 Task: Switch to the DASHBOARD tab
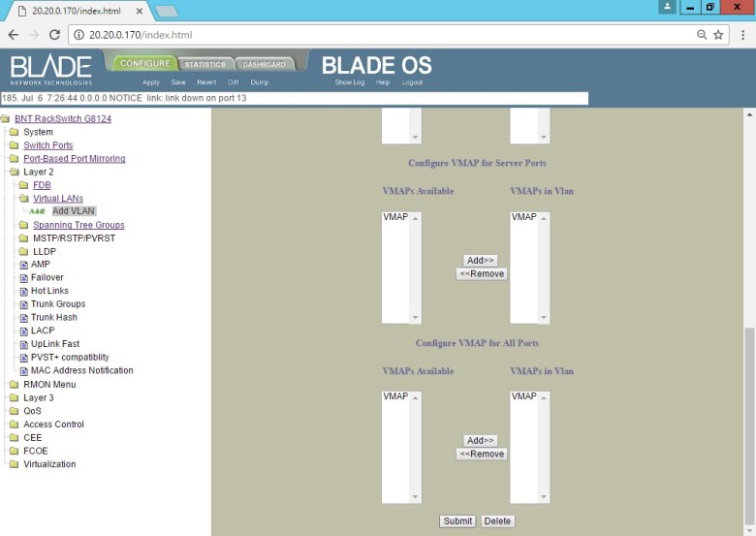264,65
